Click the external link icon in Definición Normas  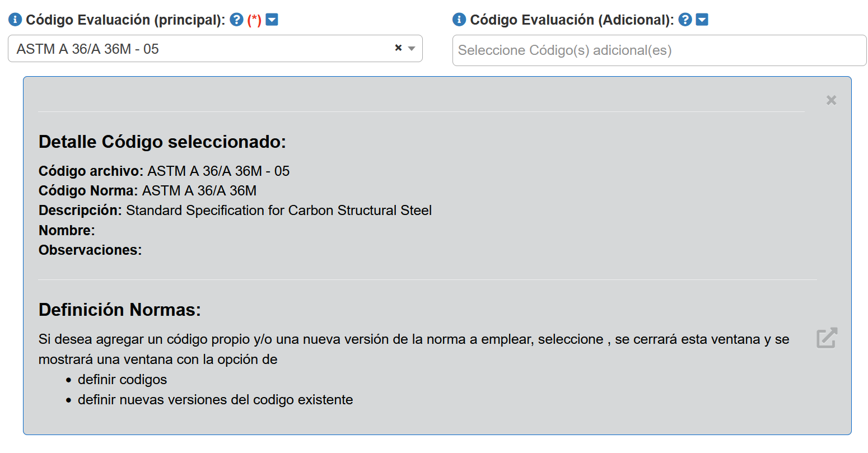[827, 338]
